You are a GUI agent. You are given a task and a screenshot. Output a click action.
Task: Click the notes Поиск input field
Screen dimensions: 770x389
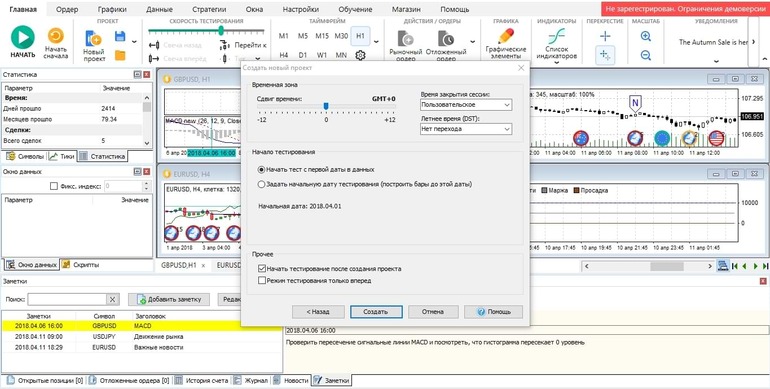pyautogui.click(x=67, y=299)
